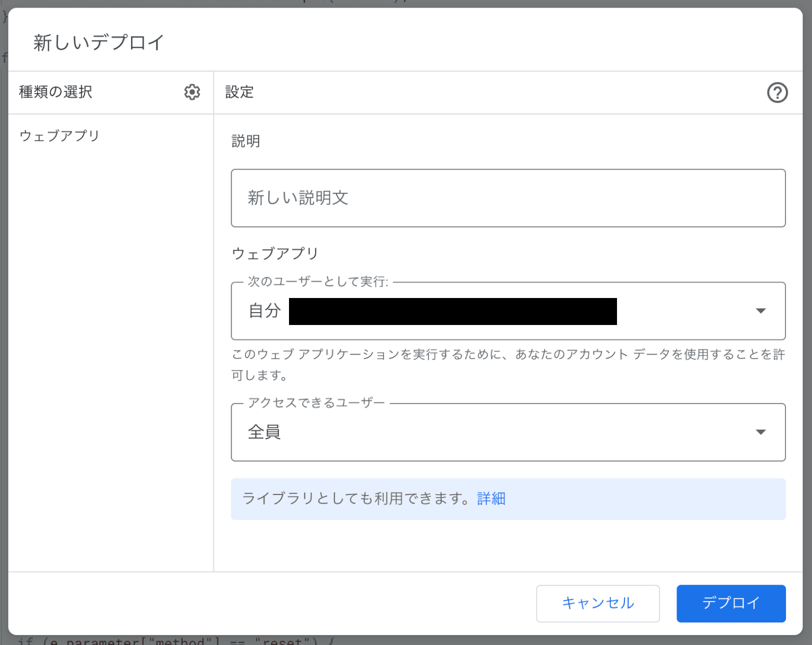Click the blue デプロイ button
The width and height of the screenshot is (812, 645).
(x=730, y=603)
